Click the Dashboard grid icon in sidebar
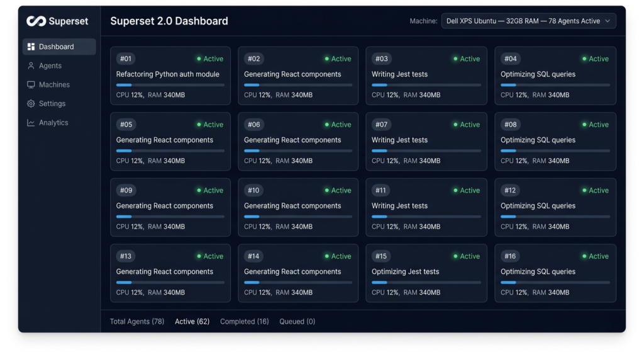 [x=31, y=47]
